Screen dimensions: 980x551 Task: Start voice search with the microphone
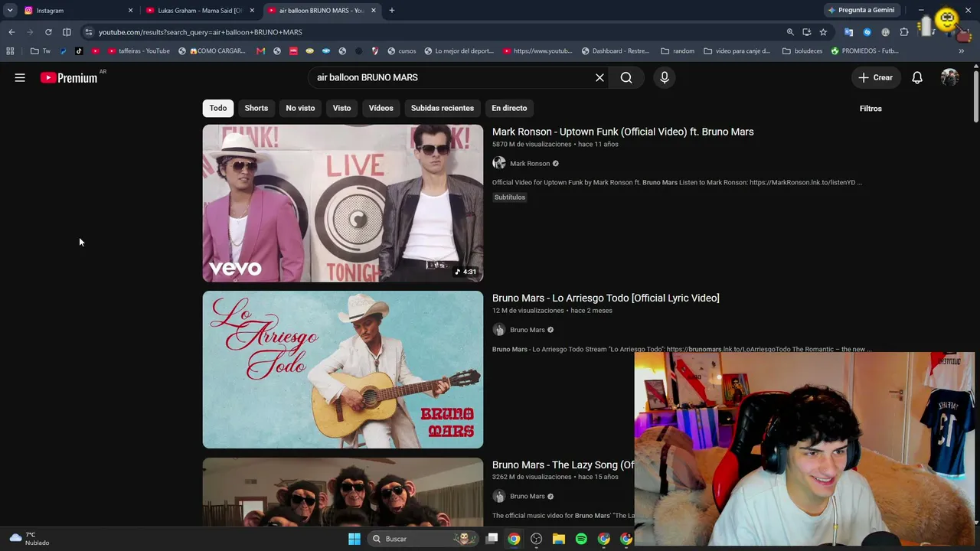tap(665, 77)
